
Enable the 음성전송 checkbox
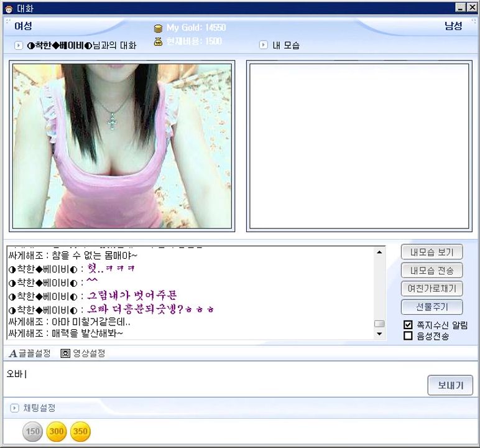click(x=408, y=336)
